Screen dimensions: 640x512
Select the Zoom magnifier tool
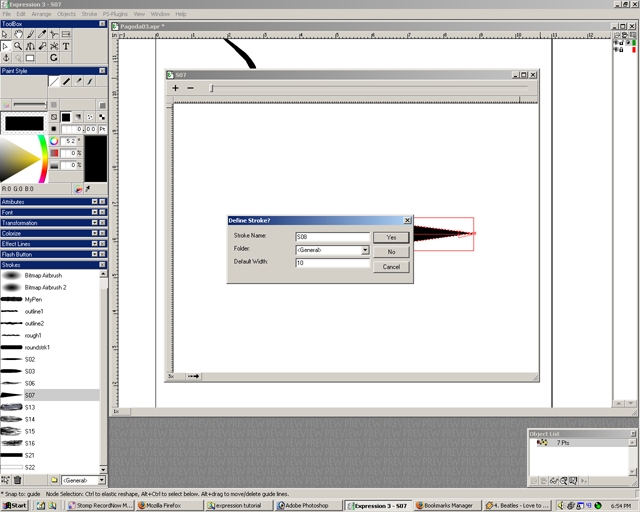(18, 46)
